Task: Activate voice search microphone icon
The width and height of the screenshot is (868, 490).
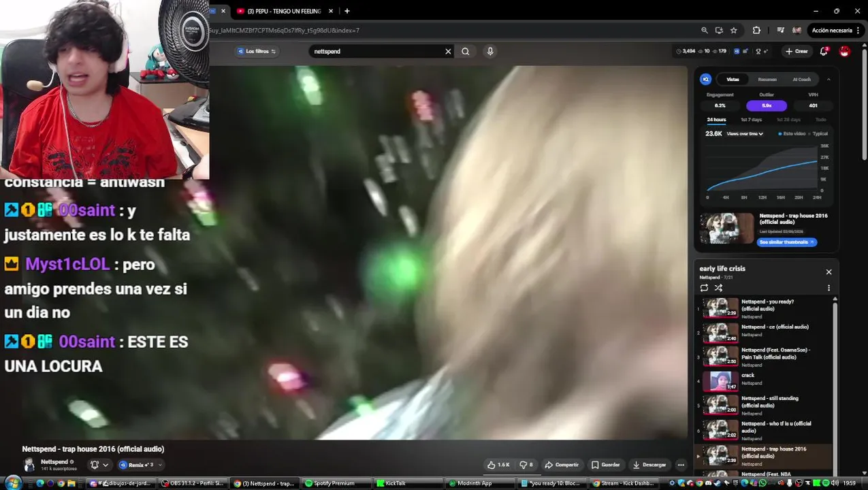Action: click(489, 51)
